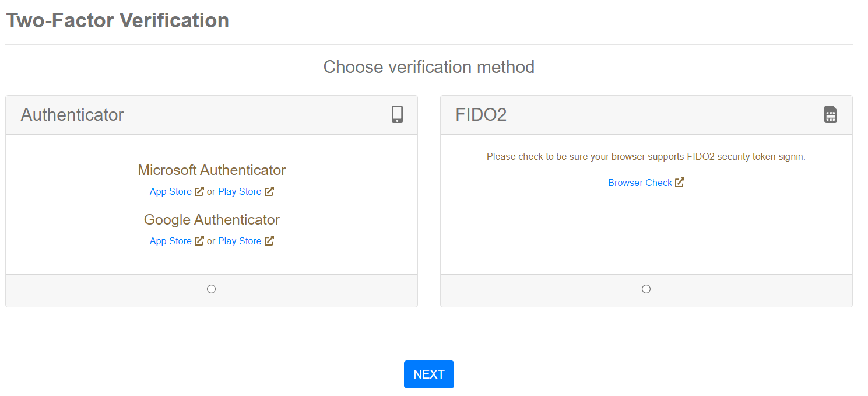Image resolution: width=868 pixels, height=396 pixels.
Task: Click external link icon beside Browser Check
Action: pos(680,183)
